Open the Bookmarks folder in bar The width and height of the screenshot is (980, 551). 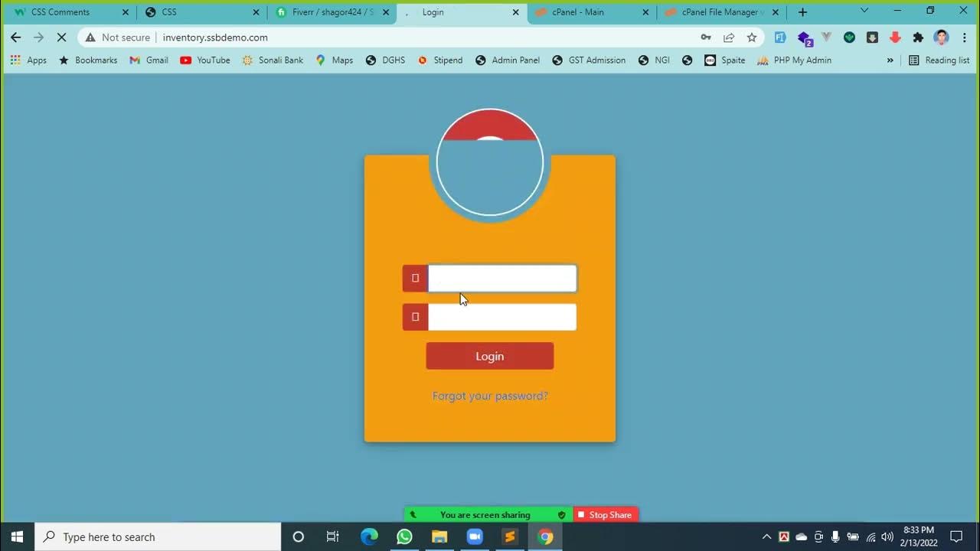(x=88, y=60)
